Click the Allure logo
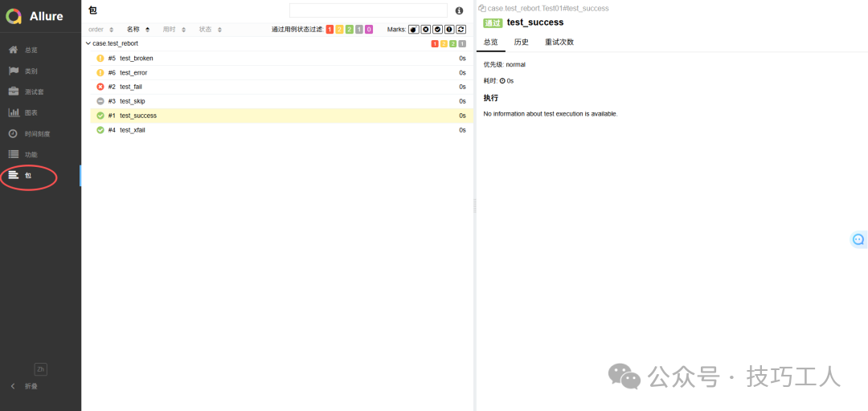868x411 pixels. (35, 16)
